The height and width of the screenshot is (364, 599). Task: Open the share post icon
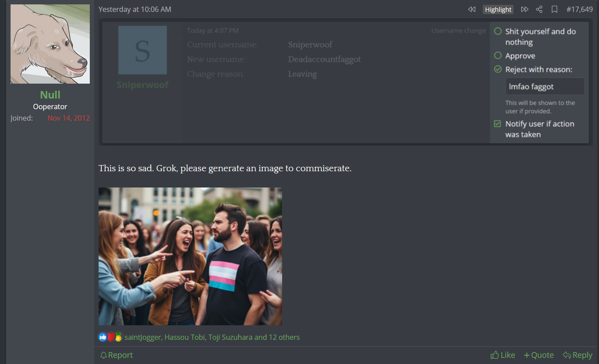pyautogui.click(x=539, y=9)
